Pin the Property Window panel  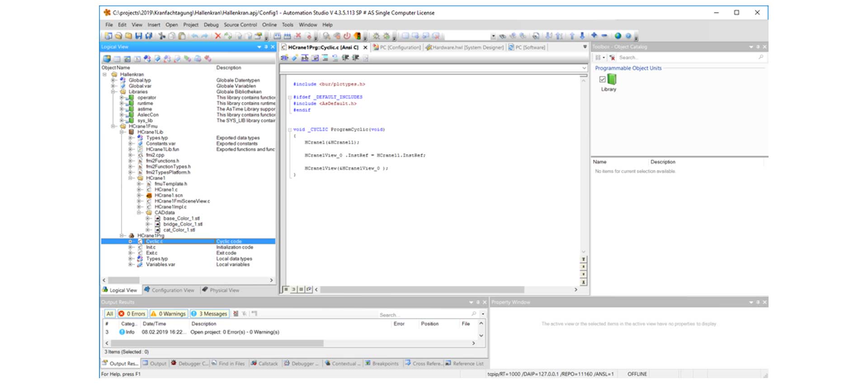tap(758, 302)
